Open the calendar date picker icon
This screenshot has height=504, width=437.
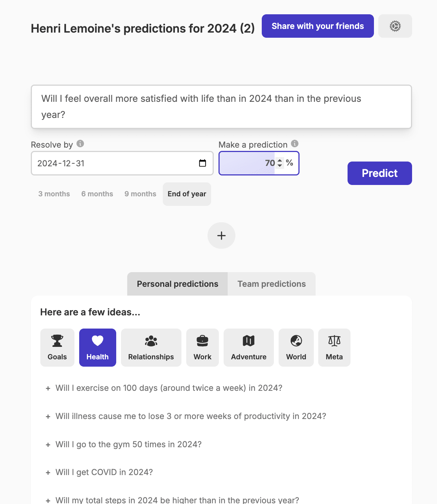point(202,163)
